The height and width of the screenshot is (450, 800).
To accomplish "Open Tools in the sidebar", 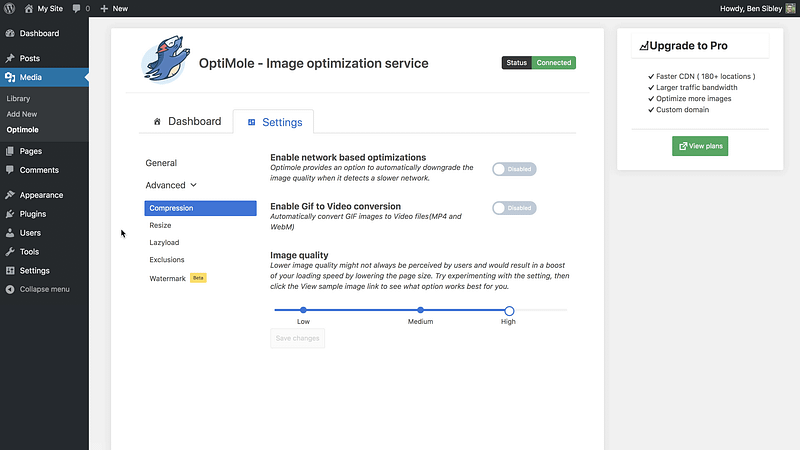I will click(x=29, y=252).
